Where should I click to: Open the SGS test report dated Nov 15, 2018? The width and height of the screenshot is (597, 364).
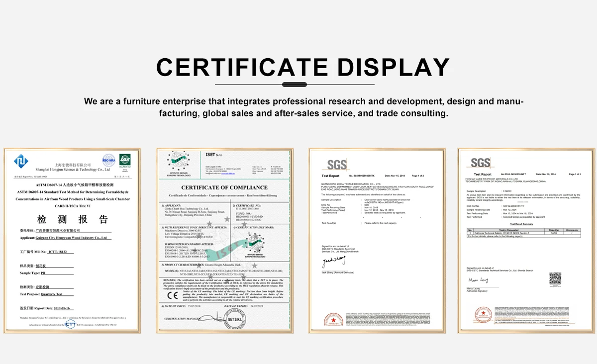pos(376,240)
